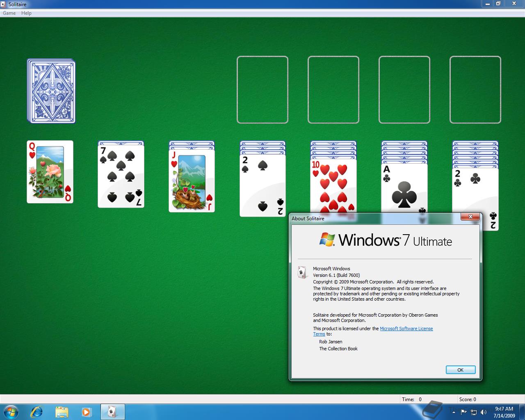Image resolution: width=525 pixels, height=420 pixels.
Task: Close the About Solitaire dialog
Action: pyautogui.click(x=470, y=217)
